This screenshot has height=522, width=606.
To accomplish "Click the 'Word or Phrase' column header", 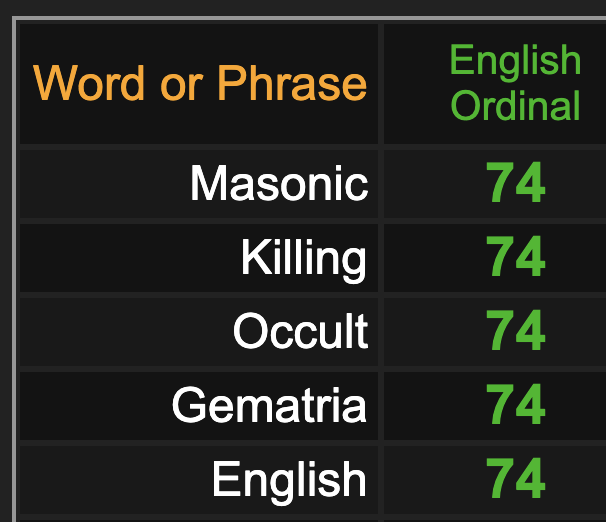I will pos(200,83).
